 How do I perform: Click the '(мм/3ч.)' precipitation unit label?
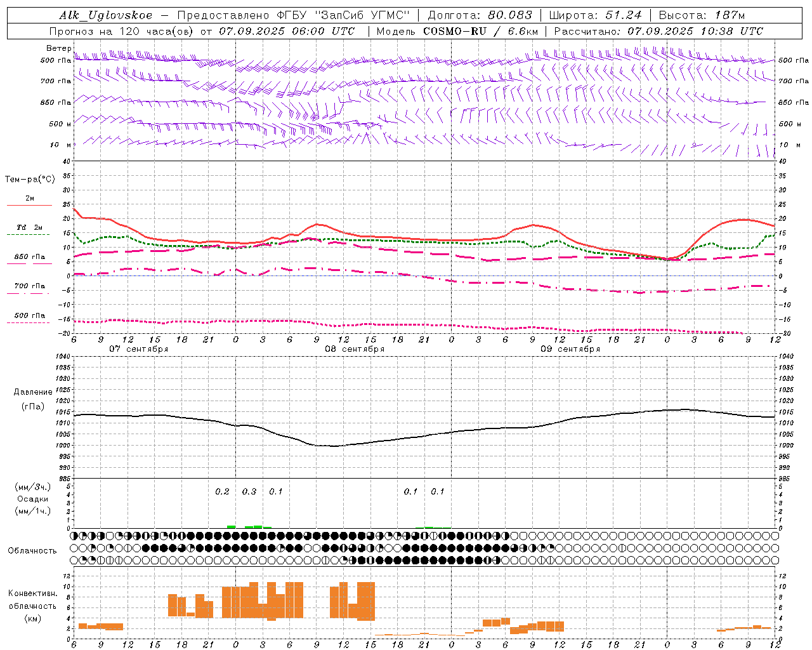[33, 487]
